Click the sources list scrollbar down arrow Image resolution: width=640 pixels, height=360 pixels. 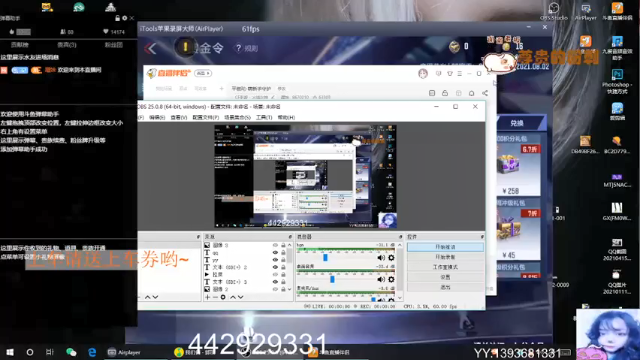pyautogui.click(x=289, y=289)
